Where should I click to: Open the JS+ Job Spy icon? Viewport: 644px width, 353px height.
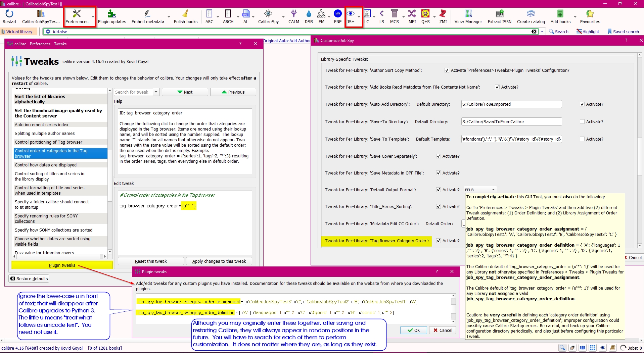tap(351, 17)
